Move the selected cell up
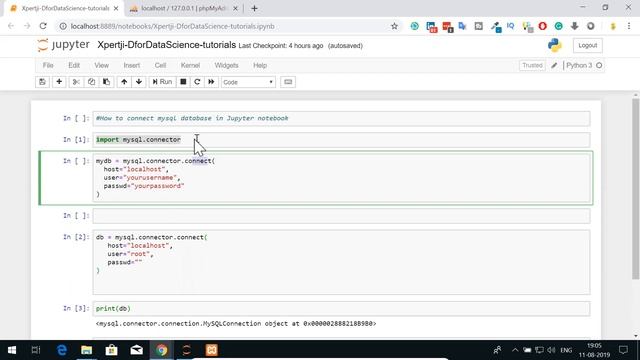 pyautogui.click(x=124, y=82)
